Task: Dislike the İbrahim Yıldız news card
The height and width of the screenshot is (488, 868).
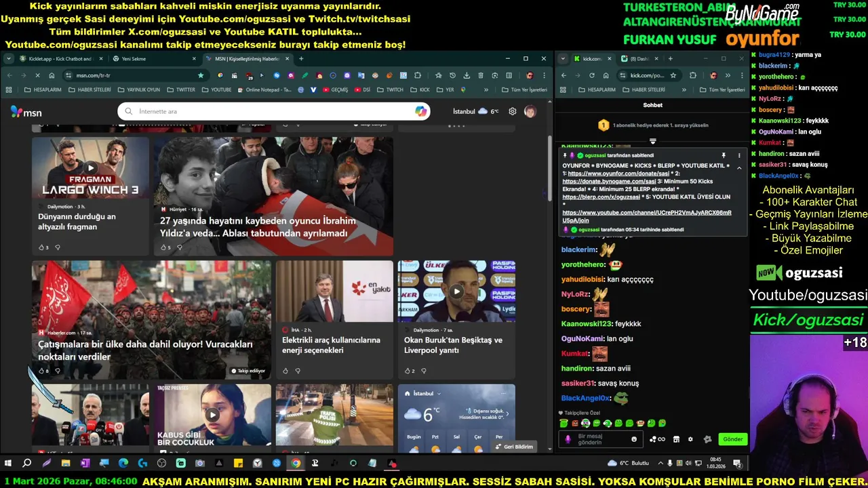Action: tap(179, 247)
